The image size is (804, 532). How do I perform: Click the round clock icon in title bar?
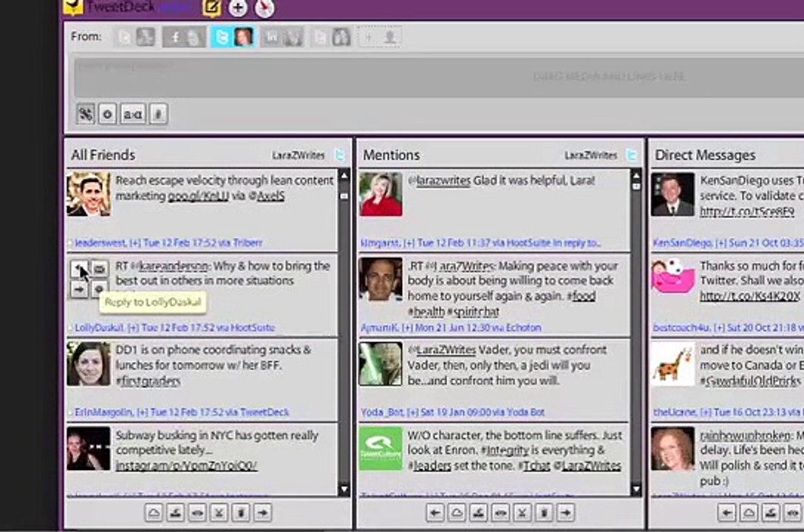(265, 7)
